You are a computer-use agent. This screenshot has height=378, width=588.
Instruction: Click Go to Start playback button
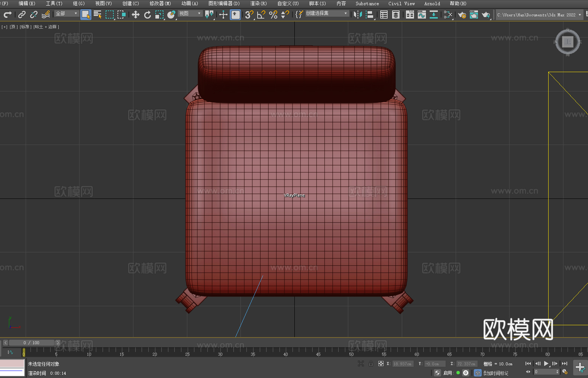click(x=528, y=364)
